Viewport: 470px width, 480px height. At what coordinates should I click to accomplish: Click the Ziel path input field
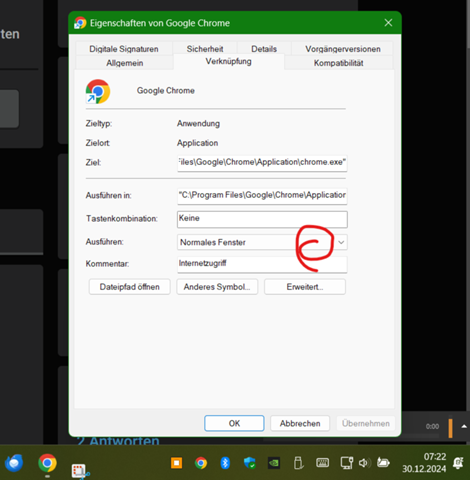click(262, 163)
